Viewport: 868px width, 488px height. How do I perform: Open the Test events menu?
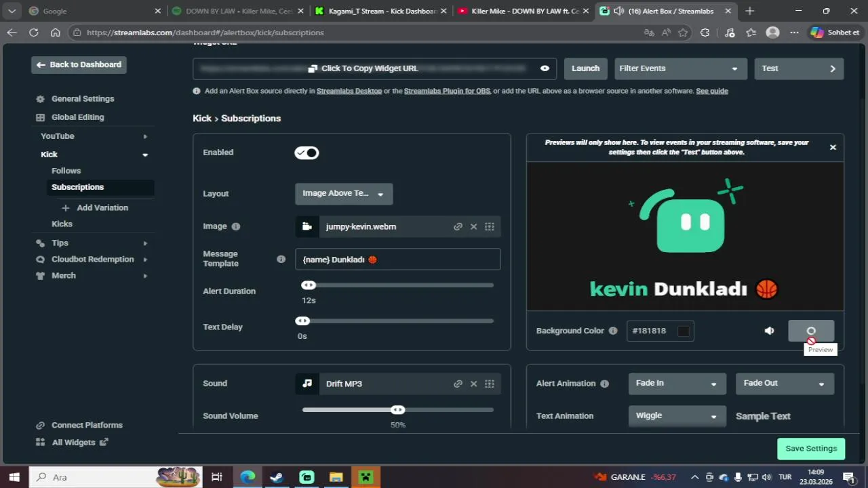(x=799, y=68)
